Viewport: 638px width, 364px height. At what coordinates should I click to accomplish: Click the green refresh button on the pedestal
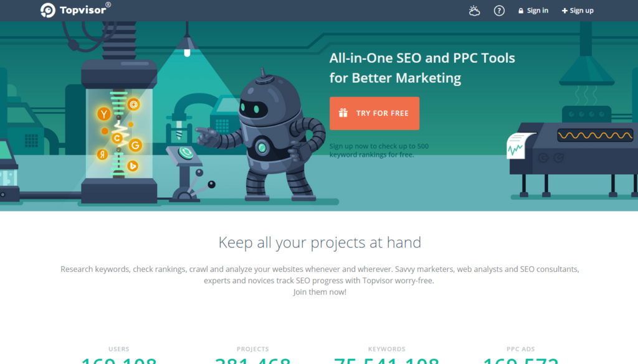tap(186, 152)
